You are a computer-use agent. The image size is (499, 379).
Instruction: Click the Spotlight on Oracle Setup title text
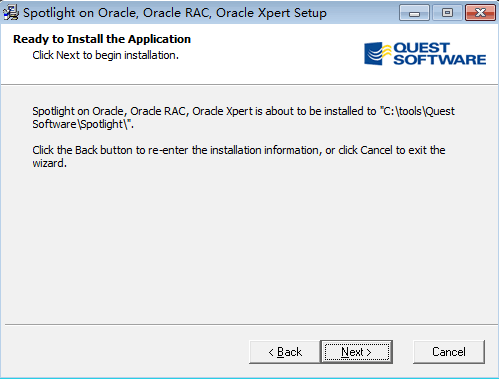pyautogui.click(x=175, y=13)
